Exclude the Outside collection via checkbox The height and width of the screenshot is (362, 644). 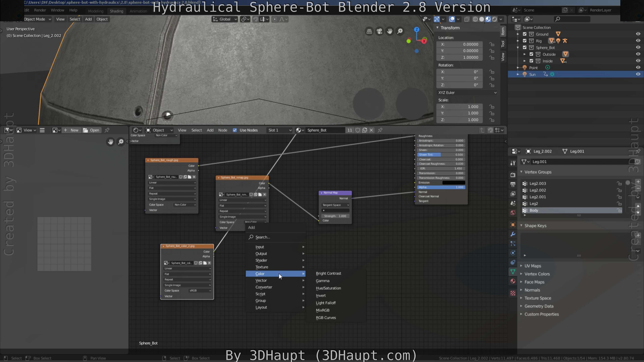pos(531,54)
